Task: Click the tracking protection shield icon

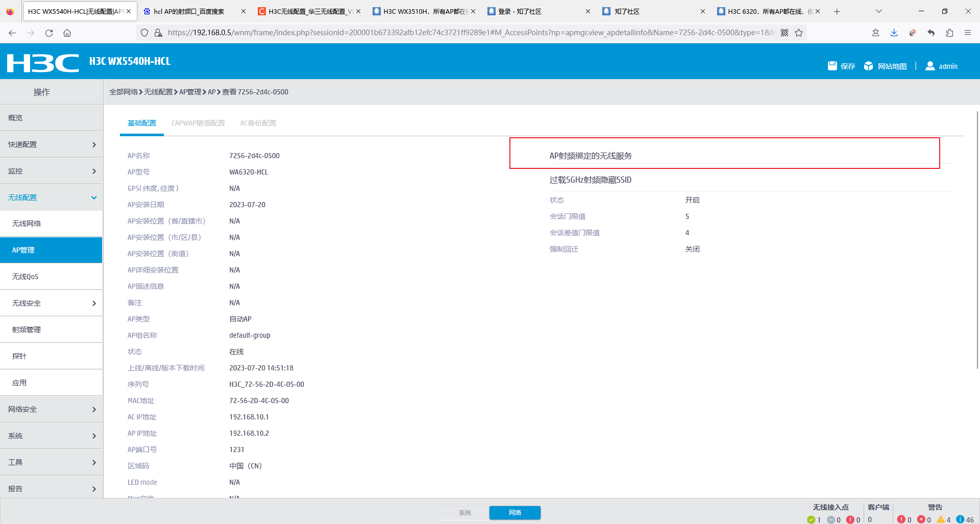Action: click(144, 33)
